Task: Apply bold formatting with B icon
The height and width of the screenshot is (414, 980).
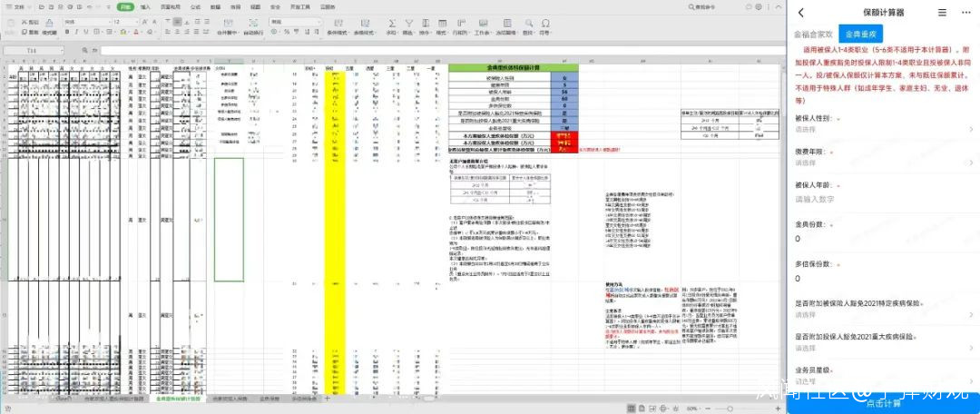Action: click(x=67, y=32)
